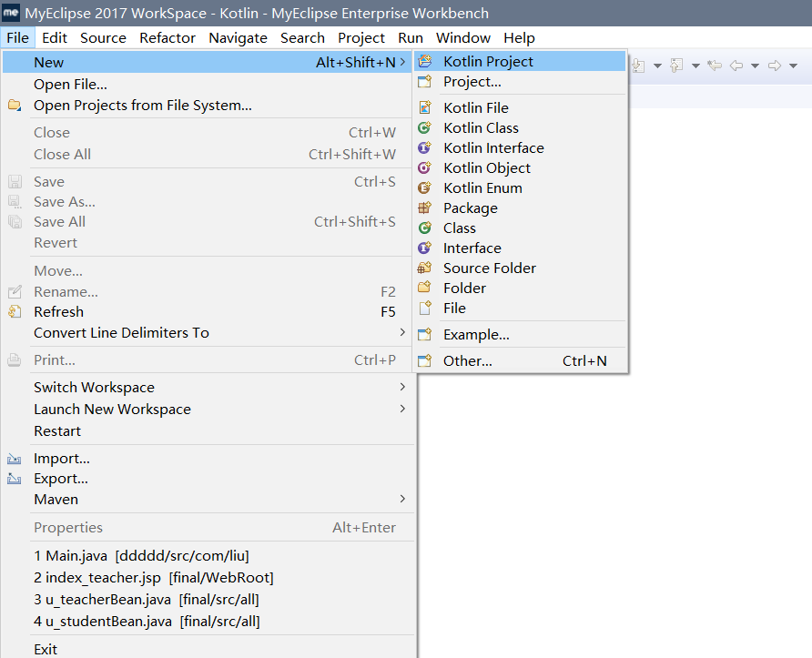Create a new File from submenu
812x658 pixels.
(520, 308)
